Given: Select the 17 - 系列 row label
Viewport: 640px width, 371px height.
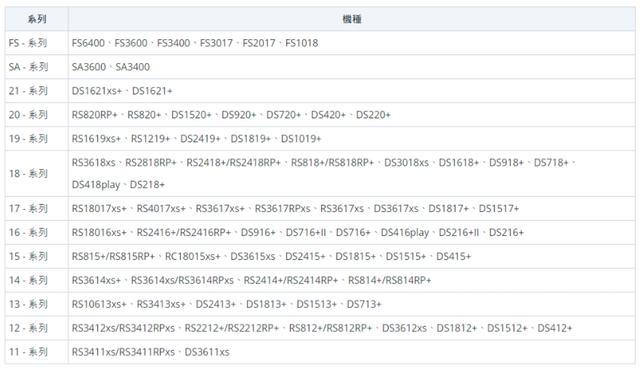Looking at the screenshot, I should pos(28,209).
